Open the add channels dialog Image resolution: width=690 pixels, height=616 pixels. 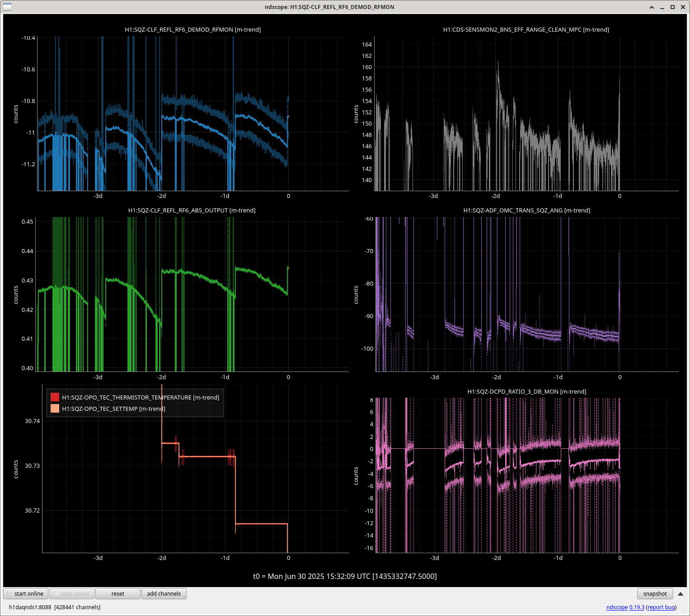click(164, 593)
